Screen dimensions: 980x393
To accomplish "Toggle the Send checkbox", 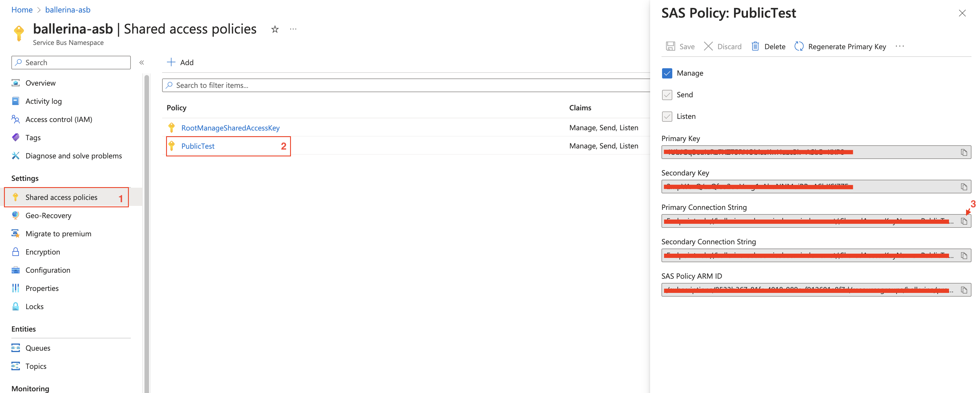I will [x=667, y=95].
